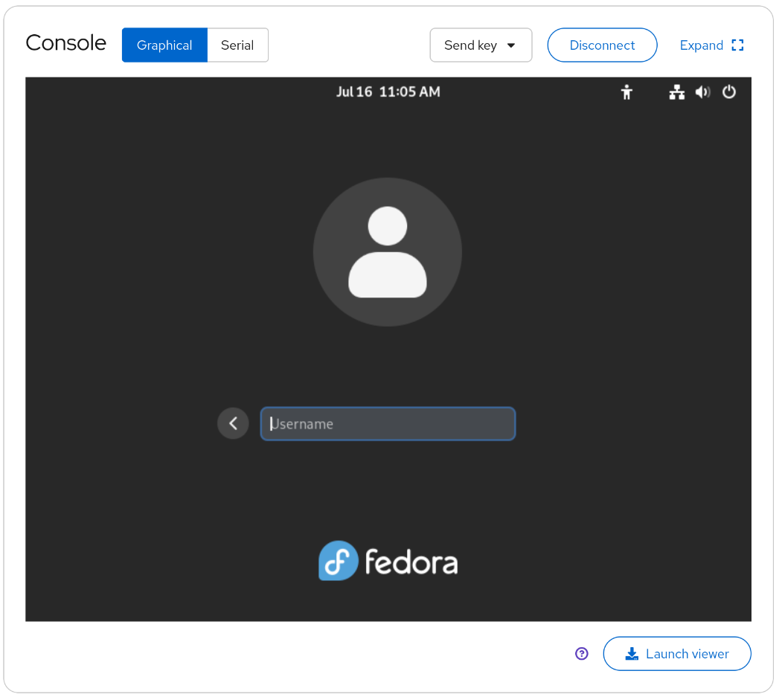
Task: Click the wired network status icon
Action: pyautogui.click(x=676, y=92)
